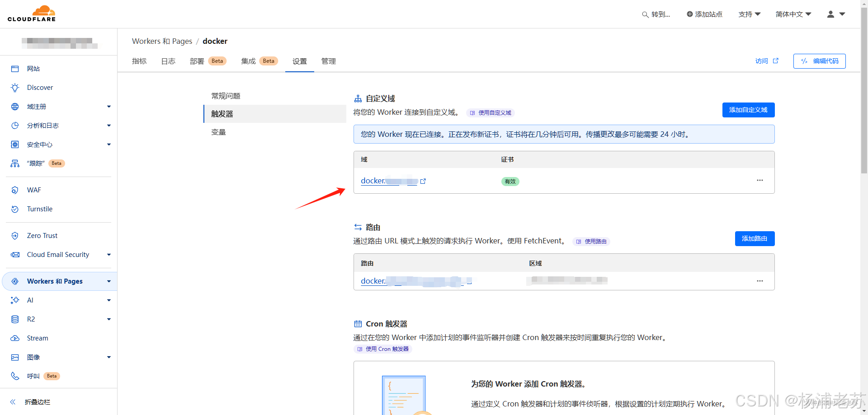Expand the 分析和日志 menu arrow
The image size is (868, 415).
tap(109, 126)
